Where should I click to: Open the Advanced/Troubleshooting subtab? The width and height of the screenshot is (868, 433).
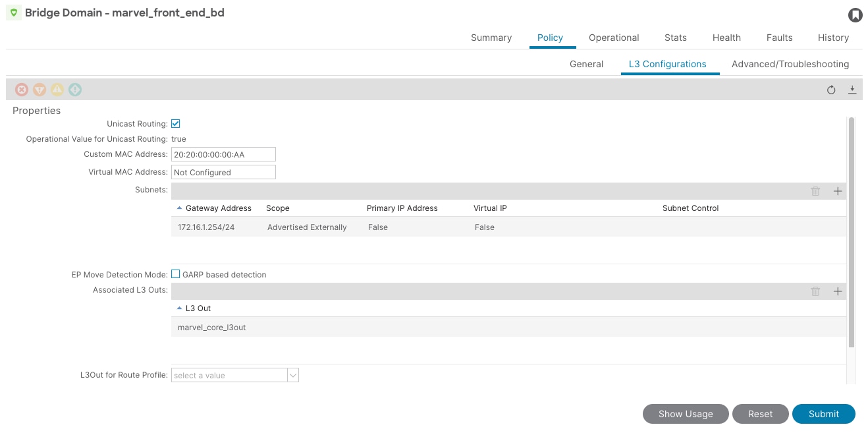tap(790, 64)
